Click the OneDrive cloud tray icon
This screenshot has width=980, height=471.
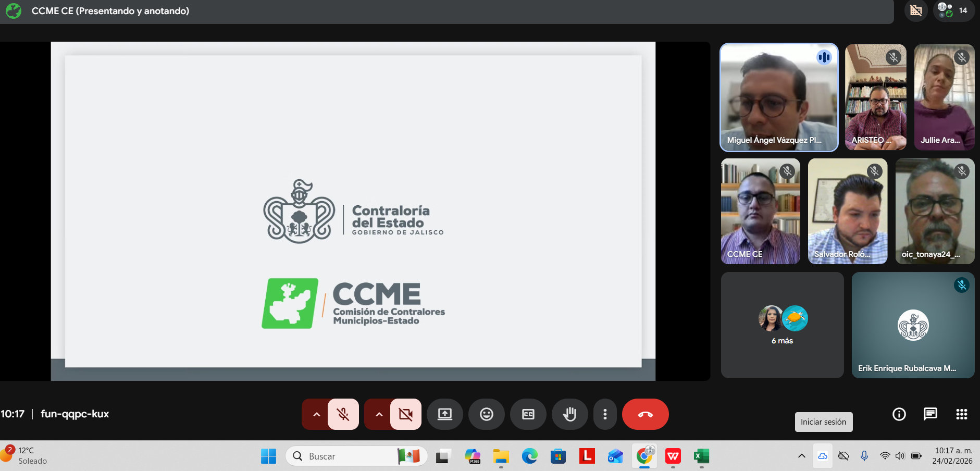tap(823, 456)
